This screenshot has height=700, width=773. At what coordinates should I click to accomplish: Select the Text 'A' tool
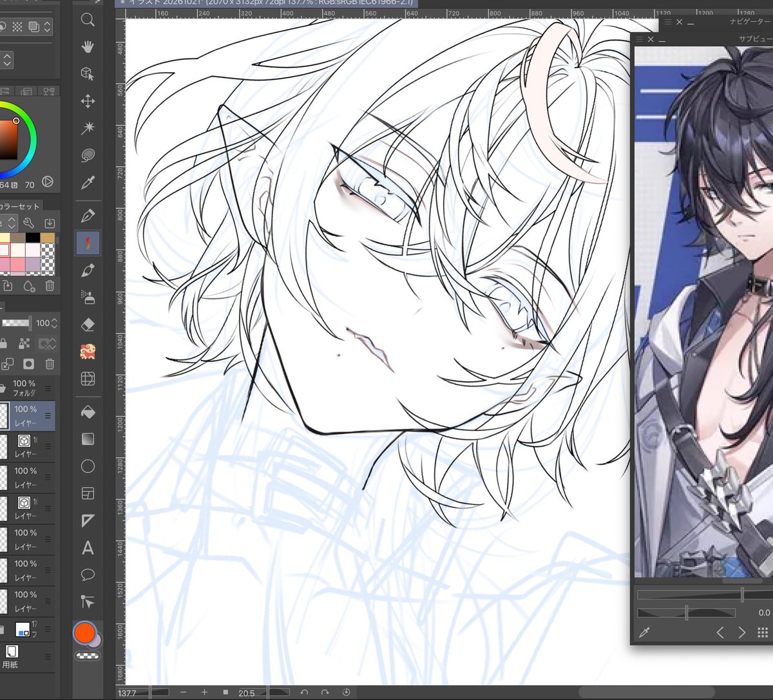pyautogui.click(x=88, y=548)
